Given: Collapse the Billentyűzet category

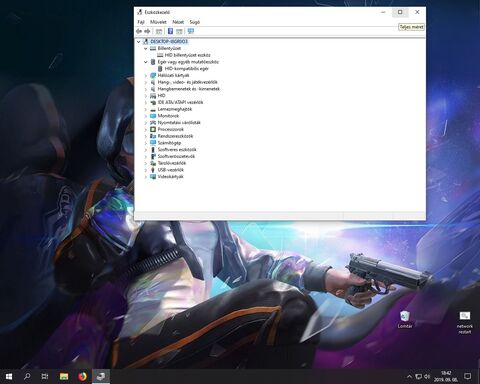Looking at the screenshot, I should point(146,48).
